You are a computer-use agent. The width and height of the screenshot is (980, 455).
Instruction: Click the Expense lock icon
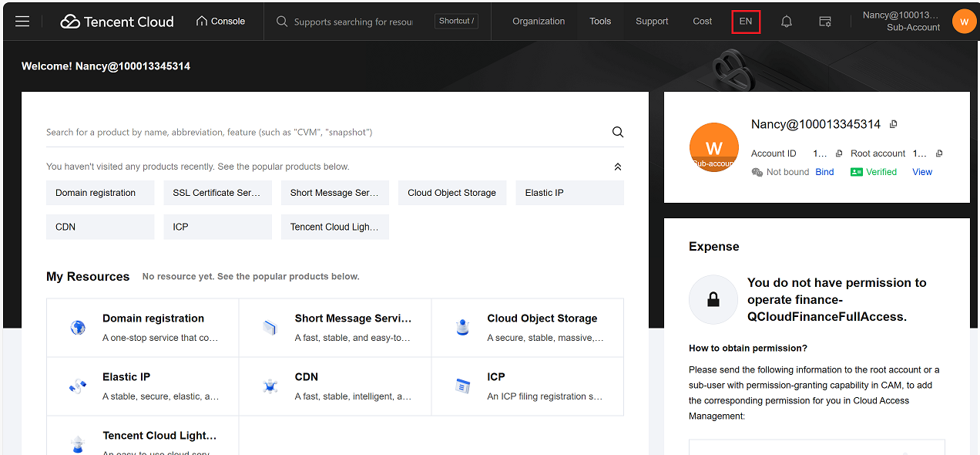click(713, 300)
